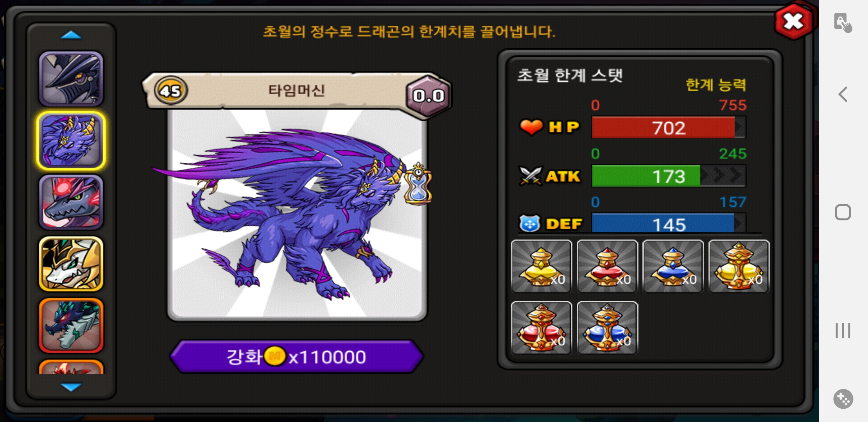Select the large red essence potion

[x=542, y=328]
